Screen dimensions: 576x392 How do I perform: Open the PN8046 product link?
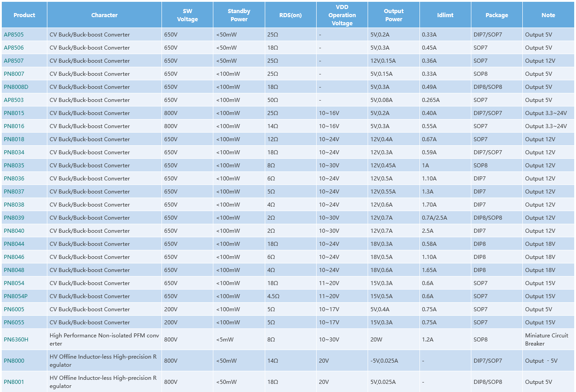pos(14,257)
